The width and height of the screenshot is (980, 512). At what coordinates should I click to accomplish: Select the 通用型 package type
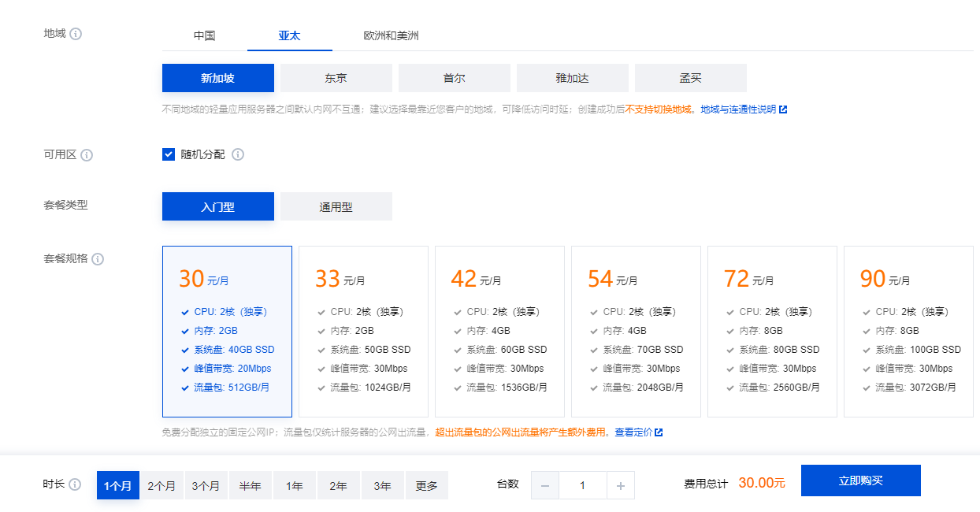[x=336, y=207]
